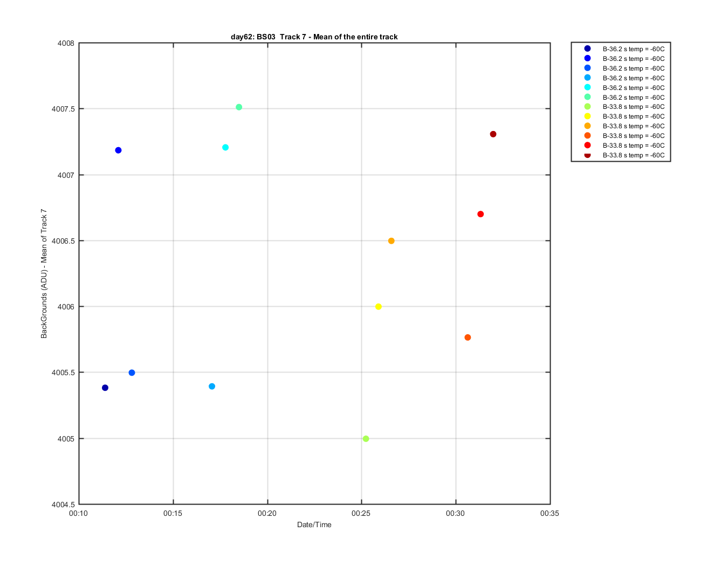Select the 4007.5 y-axis tick label

coord(63,109)
